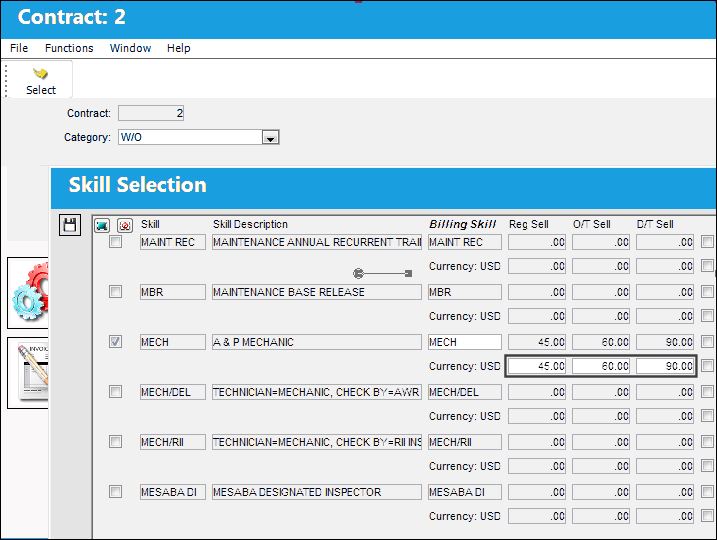Check the MBR skill checkbox
This screenshot has height=540, width=717.
(x=116, y=292)
